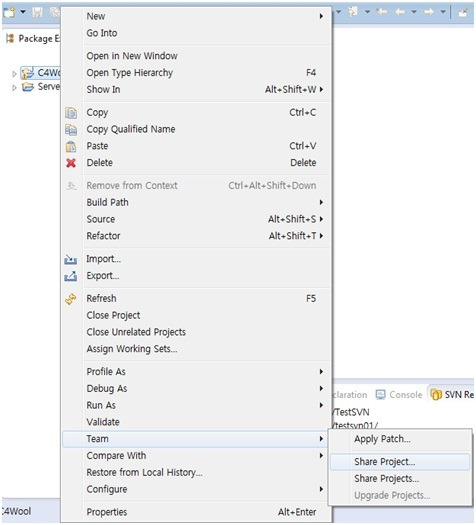Click the Import icon

[x=71, y=259]
